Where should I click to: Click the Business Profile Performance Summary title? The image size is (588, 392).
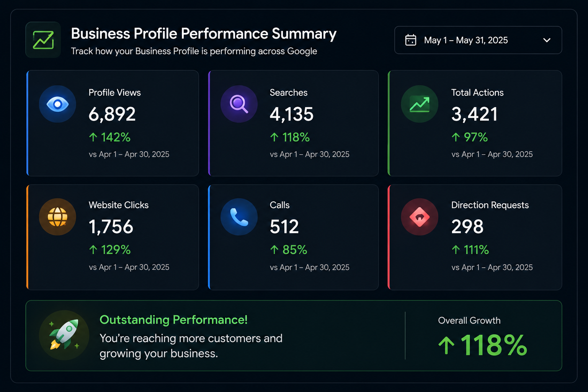(x=204, y=34)
